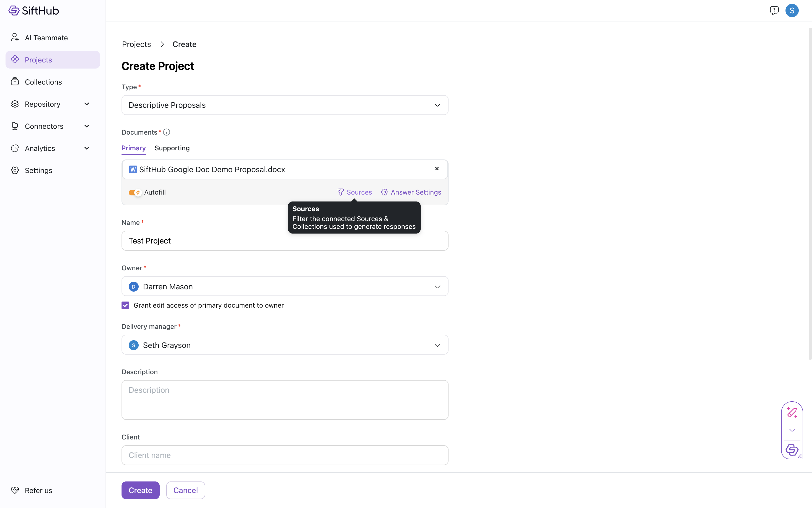Open the Sources filter
Screen dimensions: 812x508
[354, 192]
